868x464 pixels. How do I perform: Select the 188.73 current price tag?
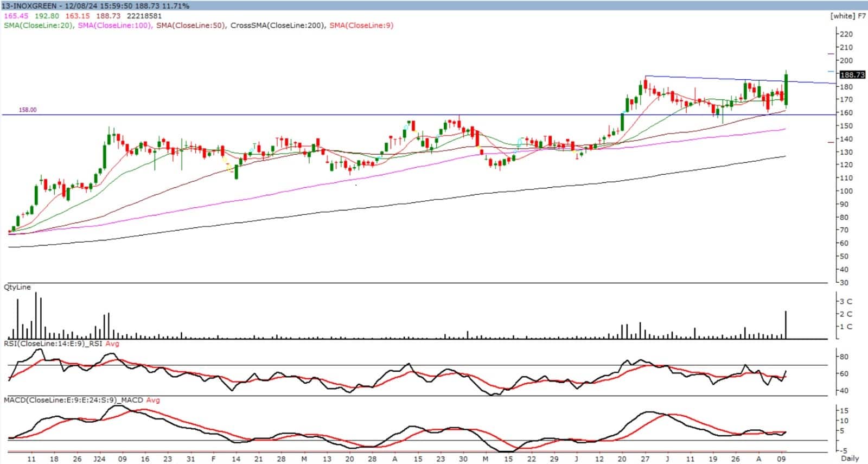tap(851, 75)
